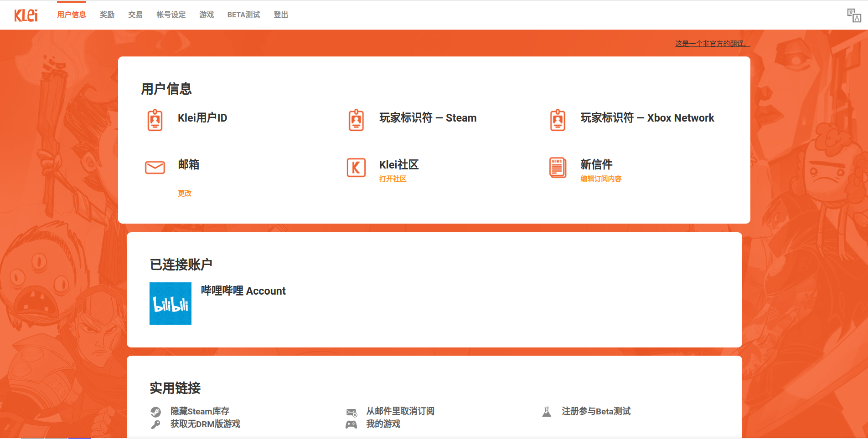Switch to the 交易 tab
868x439 pixels.
pos(134,14)
